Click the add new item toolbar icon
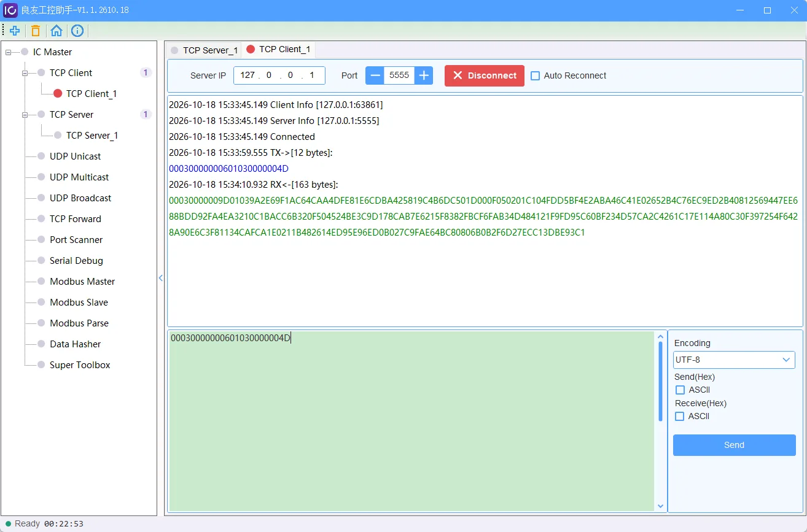807x532 pixels. [x=15, y=31]
